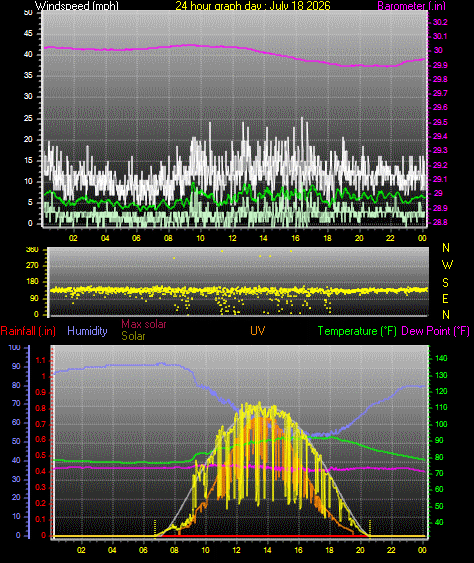
Task: Click the yellow wind direction band
Action: click(x=239, y=290)
